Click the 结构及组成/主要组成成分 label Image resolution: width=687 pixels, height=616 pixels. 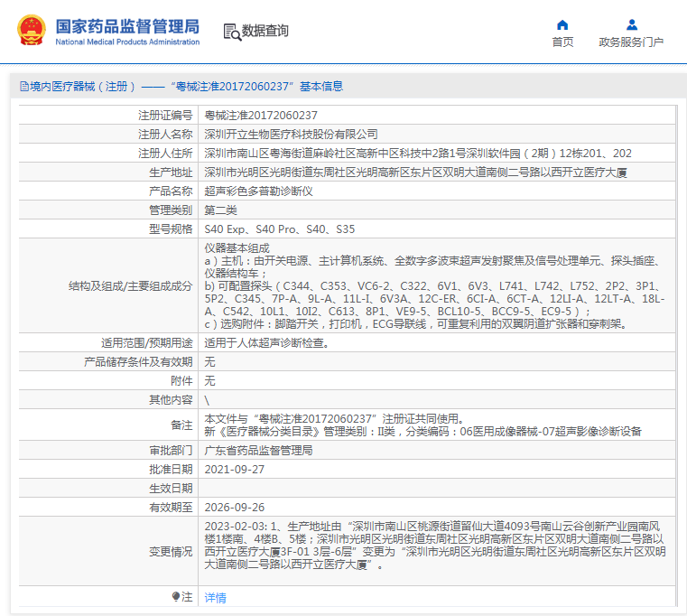[131, 286]
